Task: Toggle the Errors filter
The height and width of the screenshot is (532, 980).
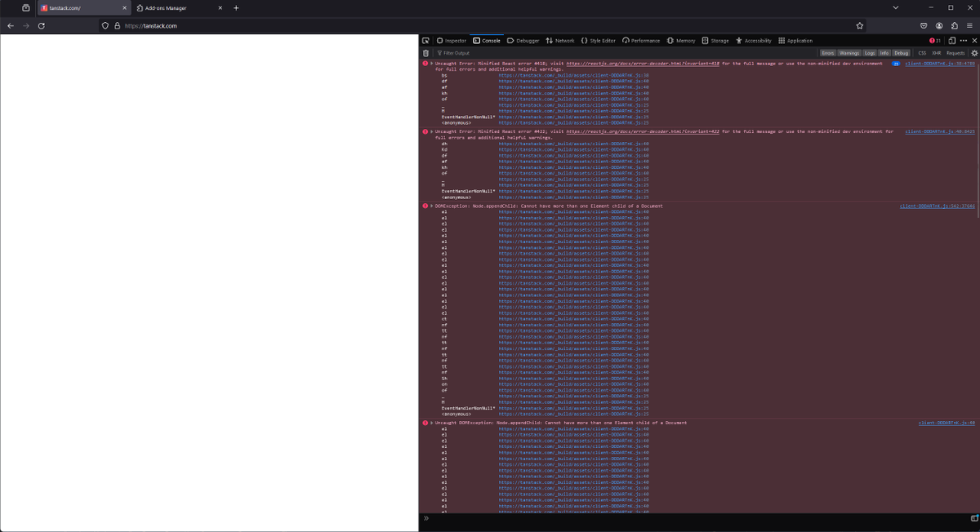Action: [827, 53]
